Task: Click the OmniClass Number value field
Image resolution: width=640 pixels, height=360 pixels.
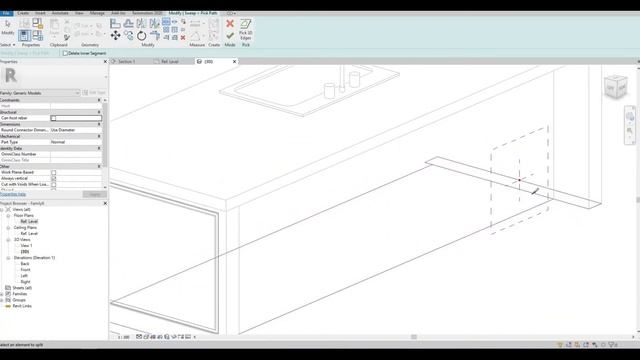Action: click(x=76, y=154)
